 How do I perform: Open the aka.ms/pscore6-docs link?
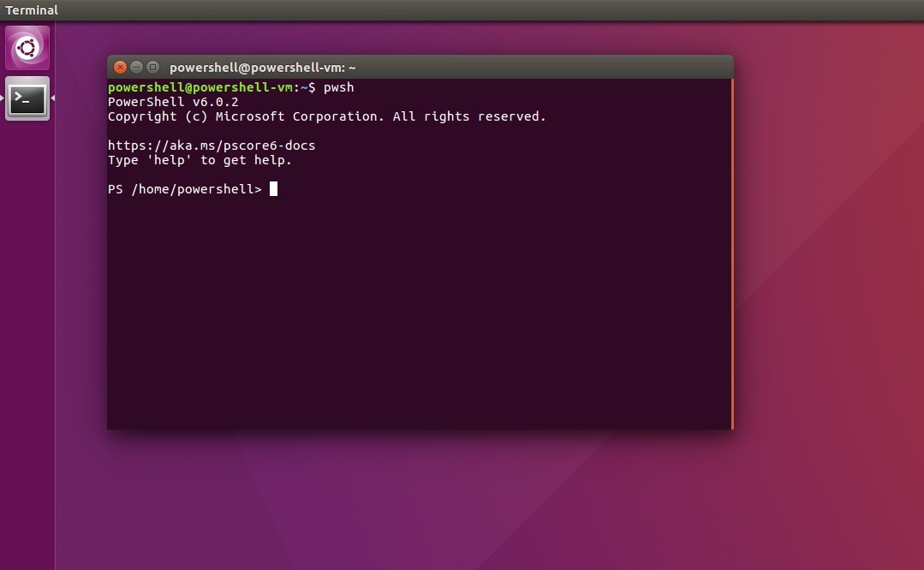(211, 145)
